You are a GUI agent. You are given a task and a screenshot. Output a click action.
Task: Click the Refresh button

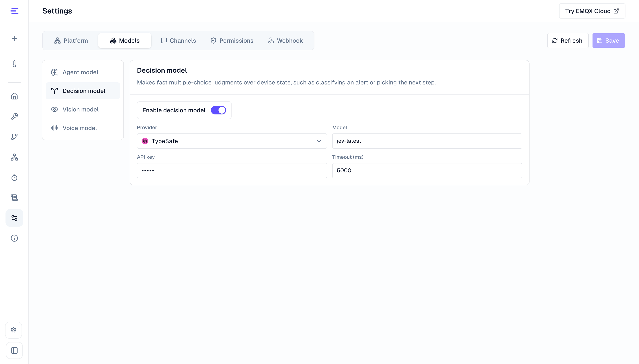[568, 41]
